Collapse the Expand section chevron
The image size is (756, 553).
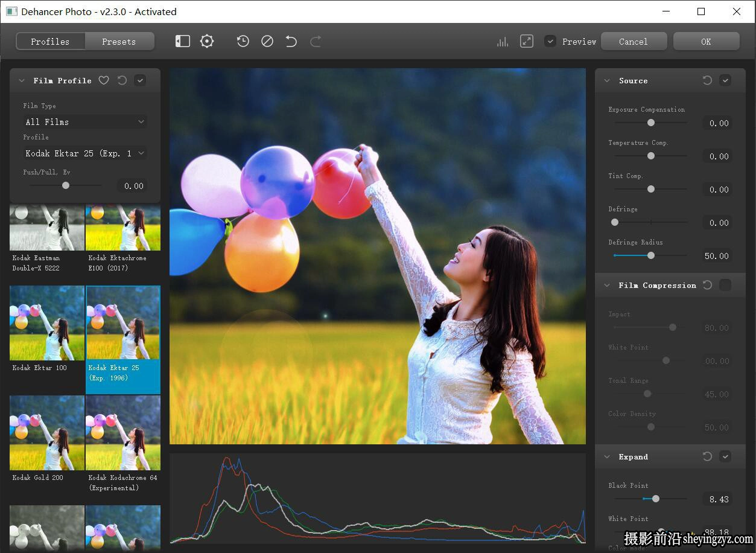click(607, 456)
